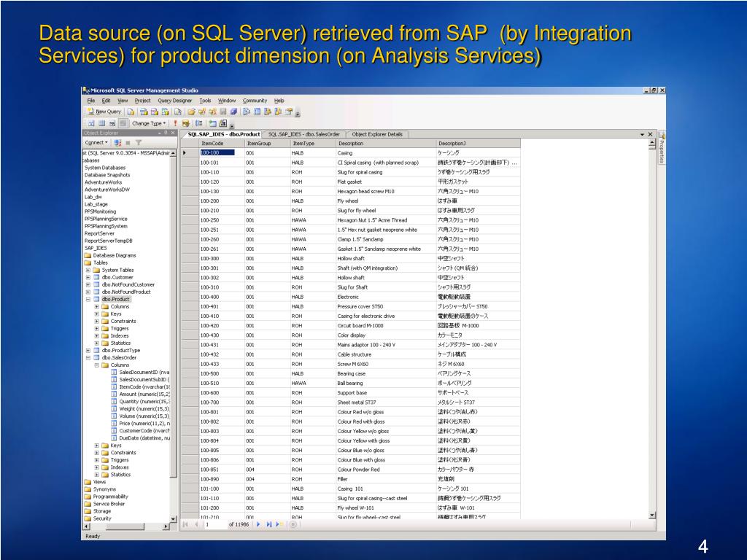Toggle the Results pane icon
Image resolution: width=747 pixels, height=560 pixels.
(x=123, y=123)
